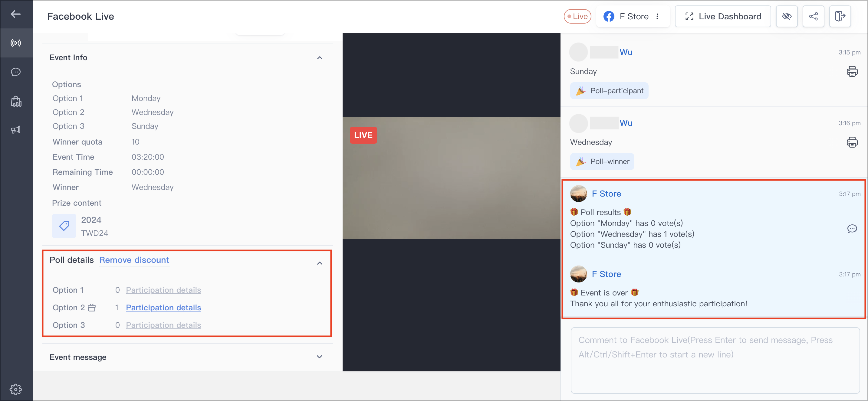
Task: Click the prize name 2024
Action: [91, 220]
